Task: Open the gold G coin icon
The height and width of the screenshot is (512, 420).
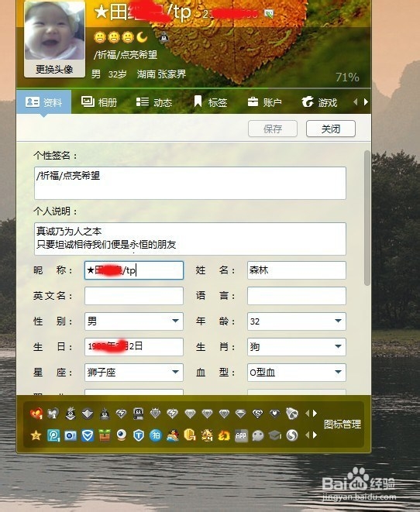Action: [190, 435]
